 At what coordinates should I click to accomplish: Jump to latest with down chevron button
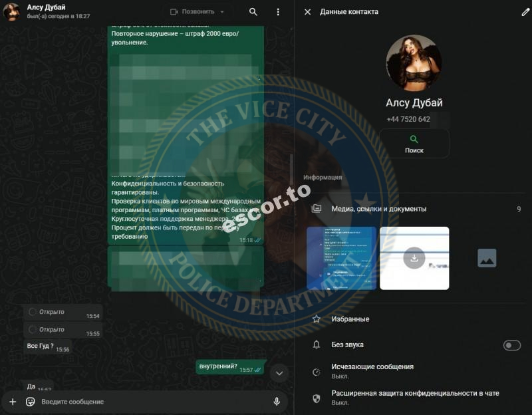279,373
